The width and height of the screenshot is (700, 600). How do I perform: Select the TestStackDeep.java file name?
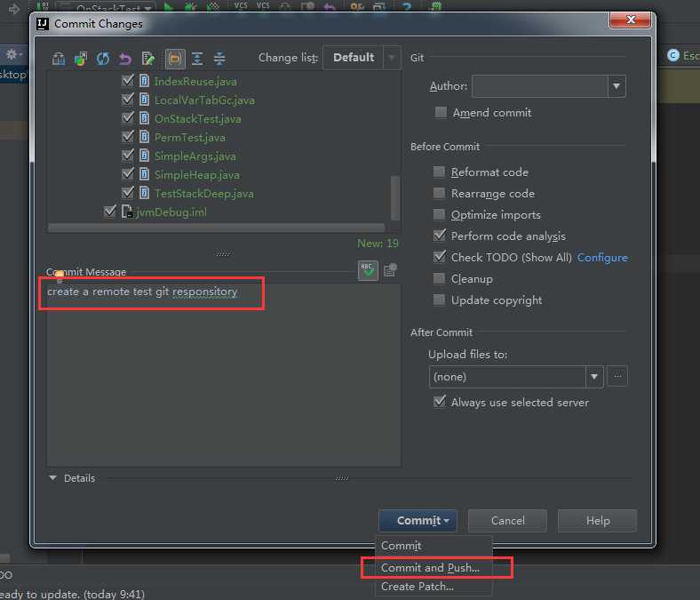[204, 194]
